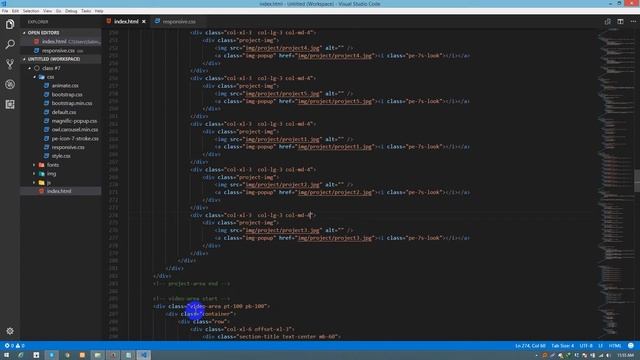The height and width of the screenshot is (360, 640).
Task: Click Ln 274, Col status bar entry
Action: coord(530,346)
